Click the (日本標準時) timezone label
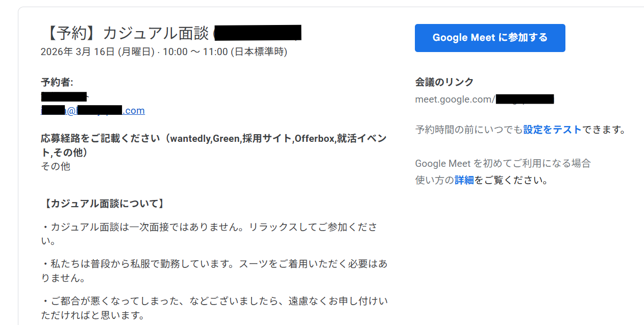Viewport: 644px width, 325px height. 259,52
